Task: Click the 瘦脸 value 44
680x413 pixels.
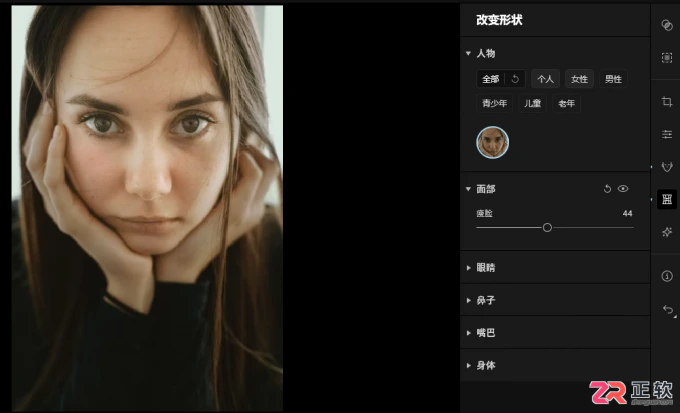Action: [x=627, y=213]
